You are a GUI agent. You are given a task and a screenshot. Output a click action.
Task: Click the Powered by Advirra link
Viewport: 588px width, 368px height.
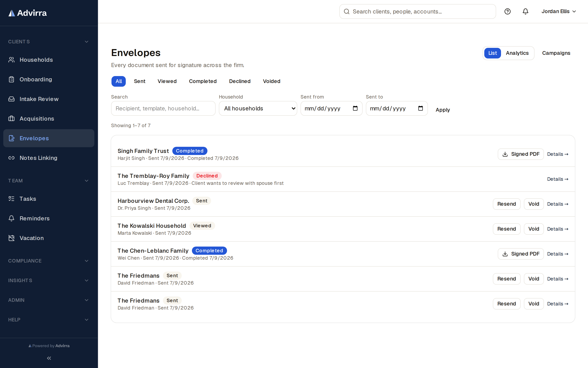[x=49, y=346]
